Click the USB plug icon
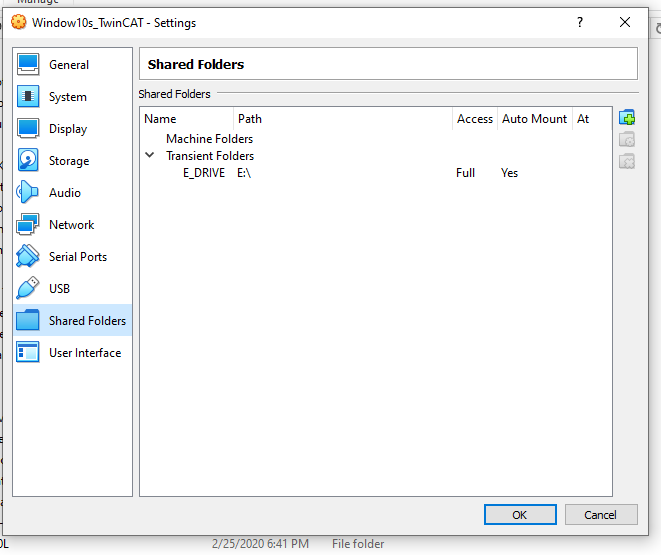 click(28, 289)
